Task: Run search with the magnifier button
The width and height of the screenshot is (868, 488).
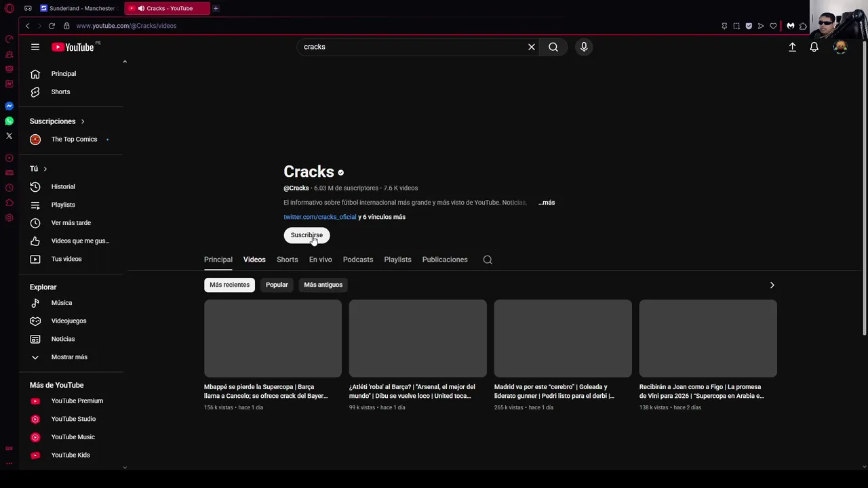Action: coord(553,47)
